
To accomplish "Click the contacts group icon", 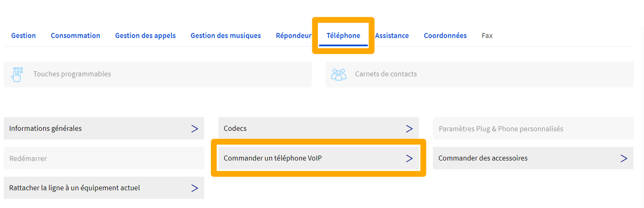I will pos(339,74).
